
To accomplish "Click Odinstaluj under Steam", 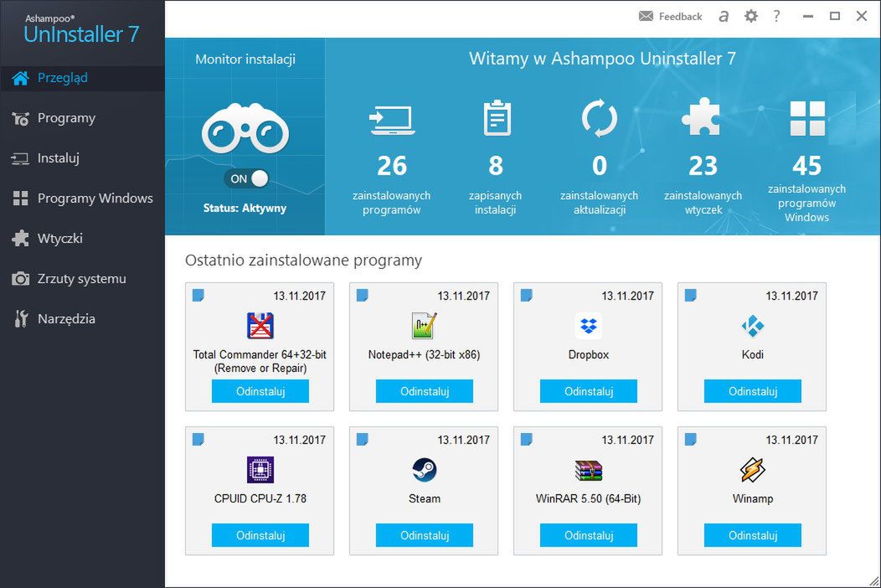I will (x=425, y=535).
